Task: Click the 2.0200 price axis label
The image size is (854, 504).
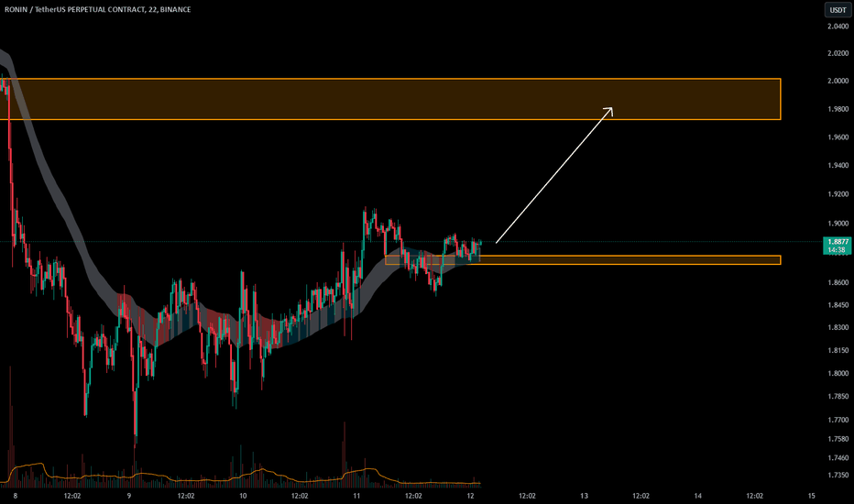Action: 838,53
